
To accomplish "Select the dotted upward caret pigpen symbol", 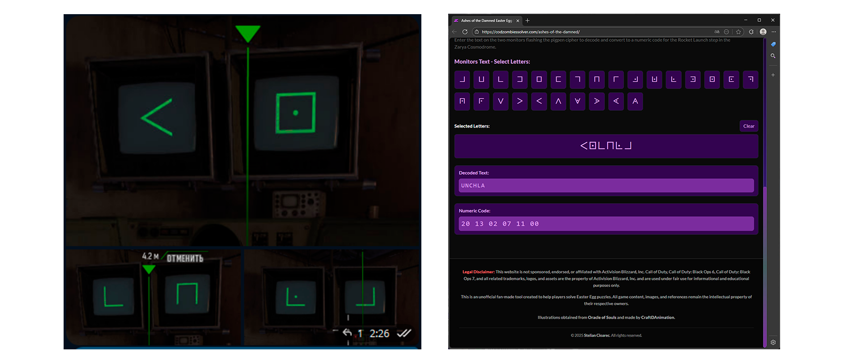I will (635, 101).
